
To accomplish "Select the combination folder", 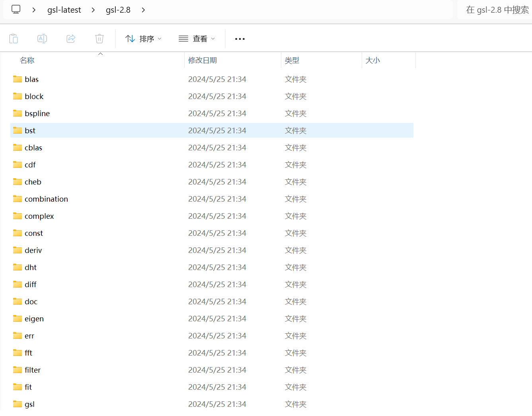I will [46, 198].
